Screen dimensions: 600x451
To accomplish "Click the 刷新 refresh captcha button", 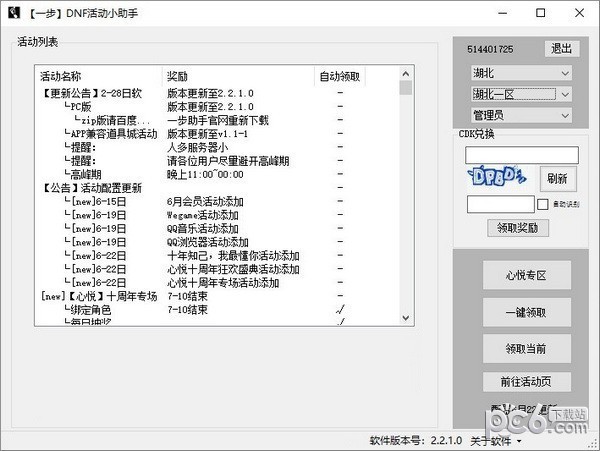I will [558, 178].
